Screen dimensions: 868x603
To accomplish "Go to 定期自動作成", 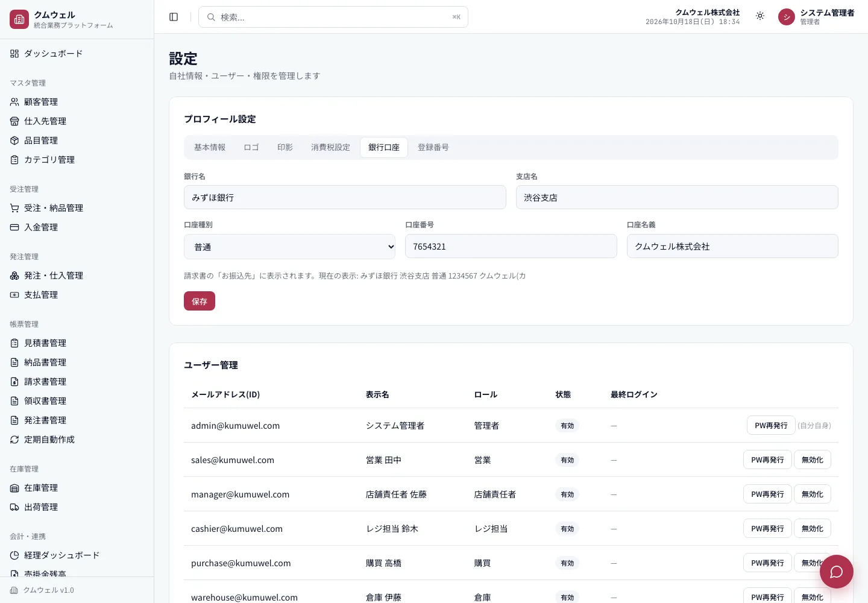I will (x=77, y=440).
